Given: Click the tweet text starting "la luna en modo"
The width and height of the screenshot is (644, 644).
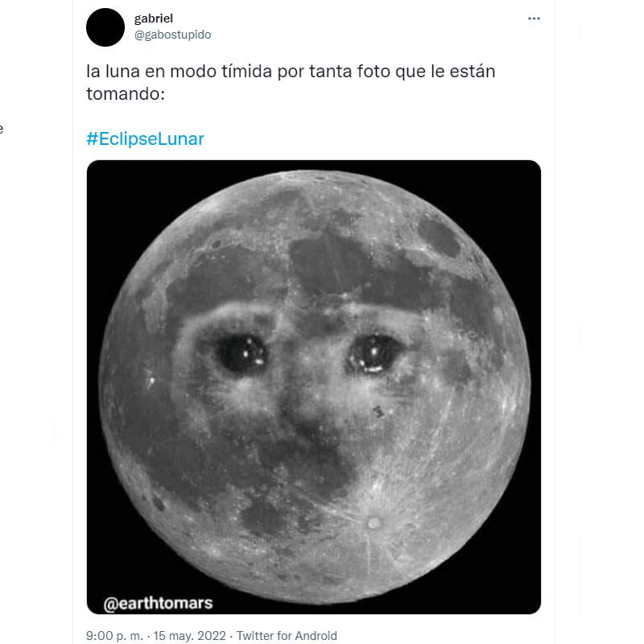Looking at the screenshot, I should pyautogui.click(x=290, y=71).
